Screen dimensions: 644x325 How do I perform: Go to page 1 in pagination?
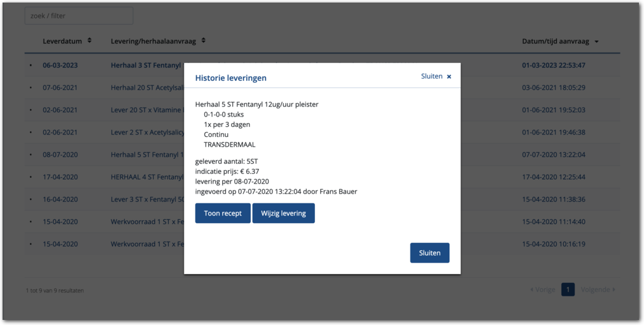(568, 290)
